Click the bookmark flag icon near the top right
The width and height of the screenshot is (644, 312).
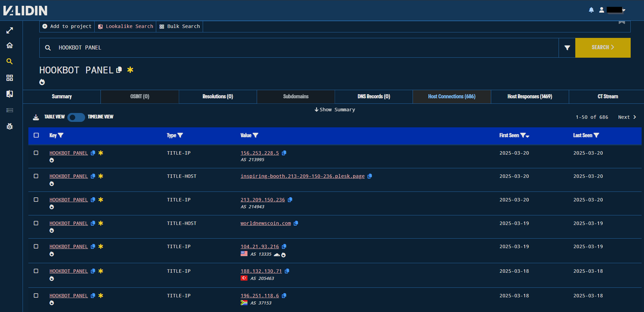(621, 21)
